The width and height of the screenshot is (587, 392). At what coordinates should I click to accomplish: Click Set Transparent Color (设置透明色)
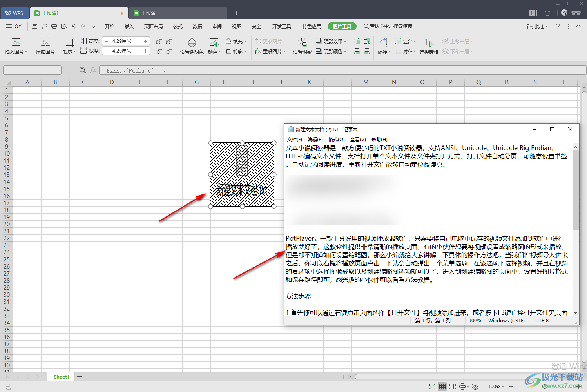pos(192,46)
